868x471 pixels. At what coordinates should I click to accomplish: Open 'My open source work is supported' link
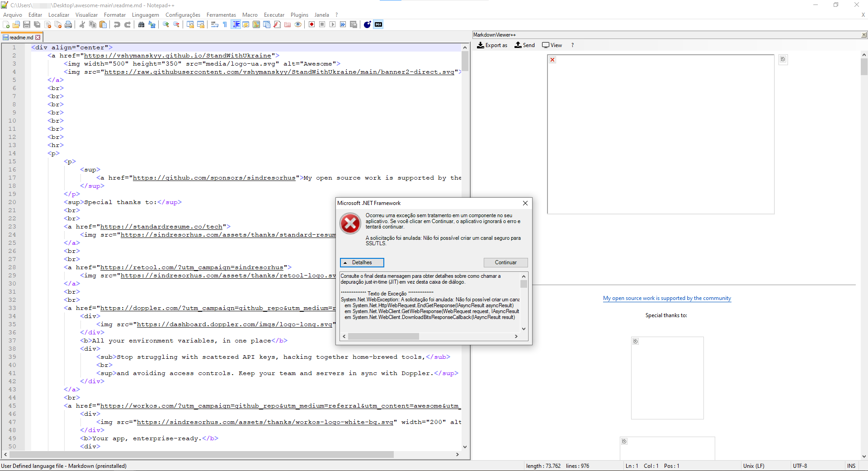tap(667, 298)
